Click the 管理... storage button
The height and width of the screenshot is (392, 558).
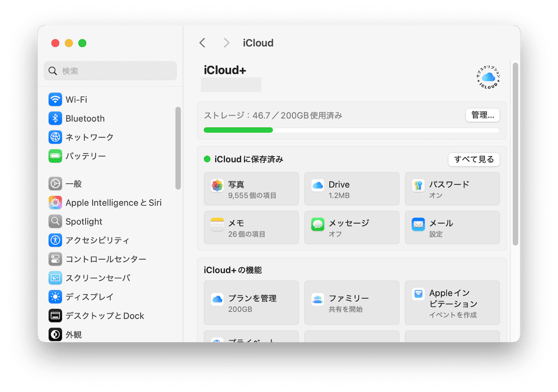[482, 115]
